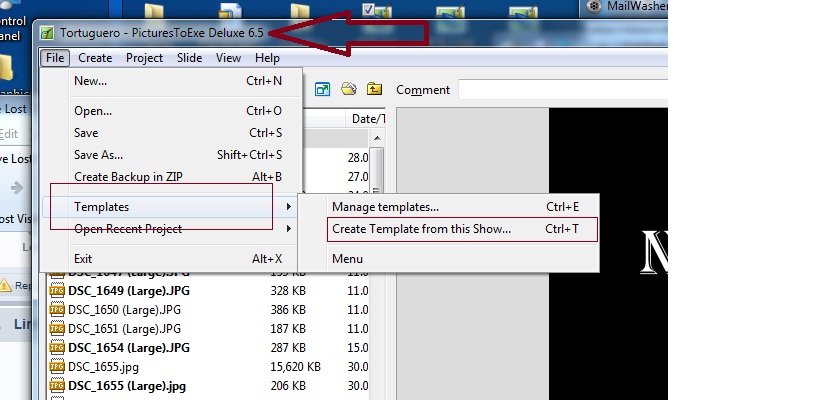Image resolution: width=814 pixels, height=400 pixels.
Task: Click the JPG icon of DSC_1655.jpg
Action: tap(57, 367)
